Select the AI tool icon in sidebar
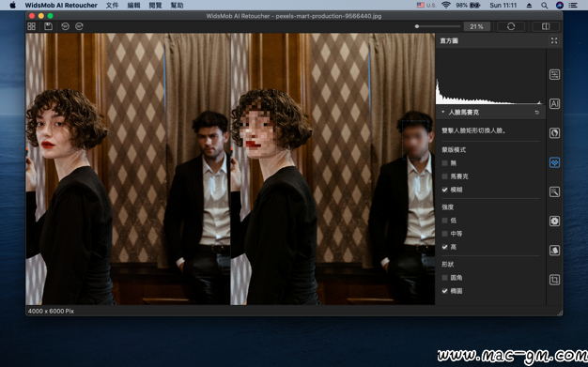This screenshot has height=367, width=588. tap(554, 104)
